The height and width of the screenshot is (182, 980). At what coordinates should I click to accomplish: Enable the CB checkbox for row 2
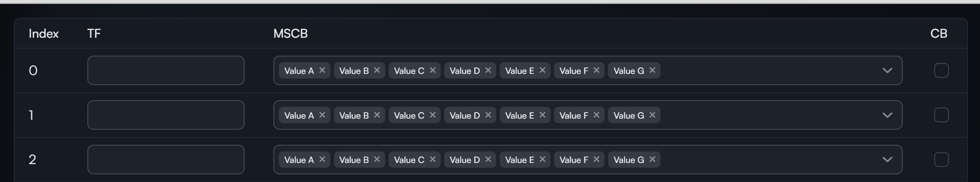(941, 159)
